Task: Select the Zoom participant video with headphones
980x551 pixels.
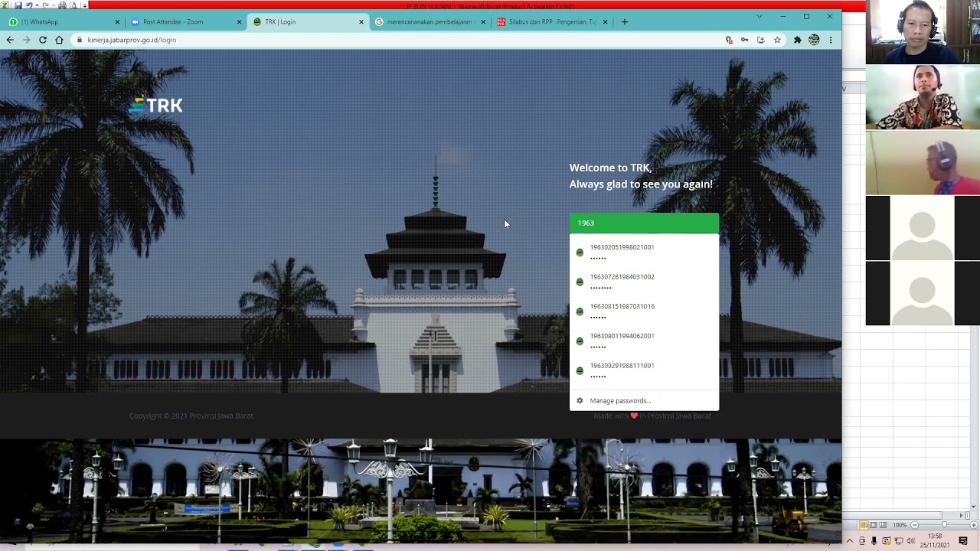Action: [x=923, y=163]
